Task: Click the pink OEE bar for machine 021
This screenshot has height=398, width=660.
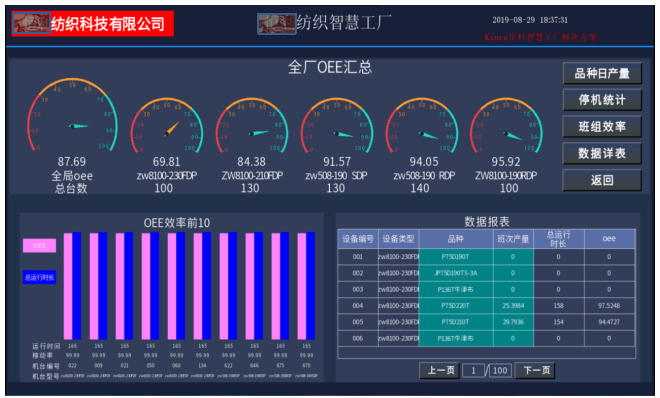Action: (120, 286)
